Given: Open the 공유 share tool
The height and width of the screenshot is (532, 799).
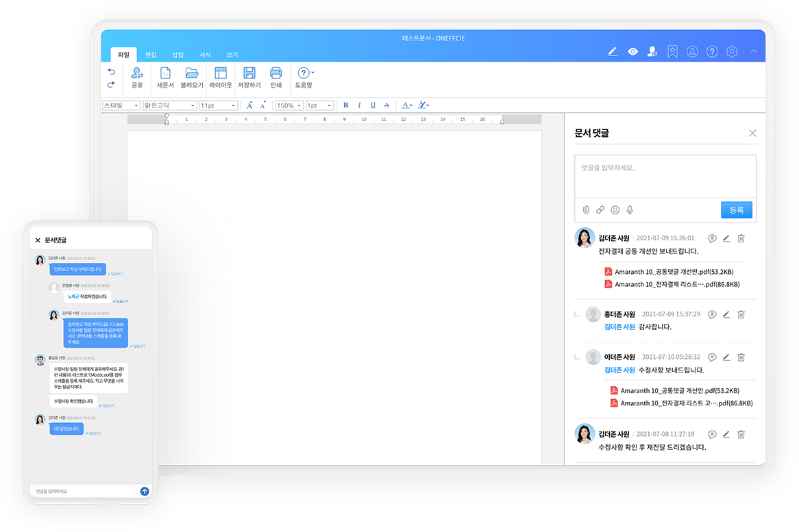Looking at the screenshot, I should (x=137, y=78).
